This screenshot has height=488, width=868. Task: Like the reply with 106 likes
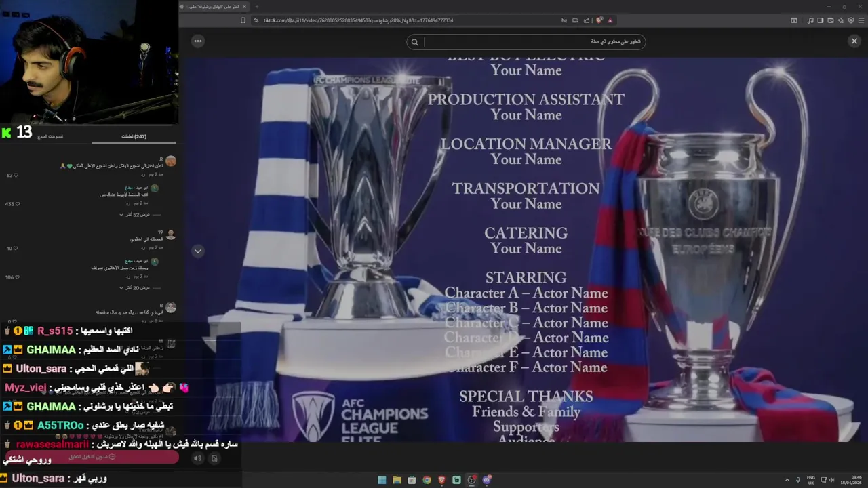click(x=16, y=277)
